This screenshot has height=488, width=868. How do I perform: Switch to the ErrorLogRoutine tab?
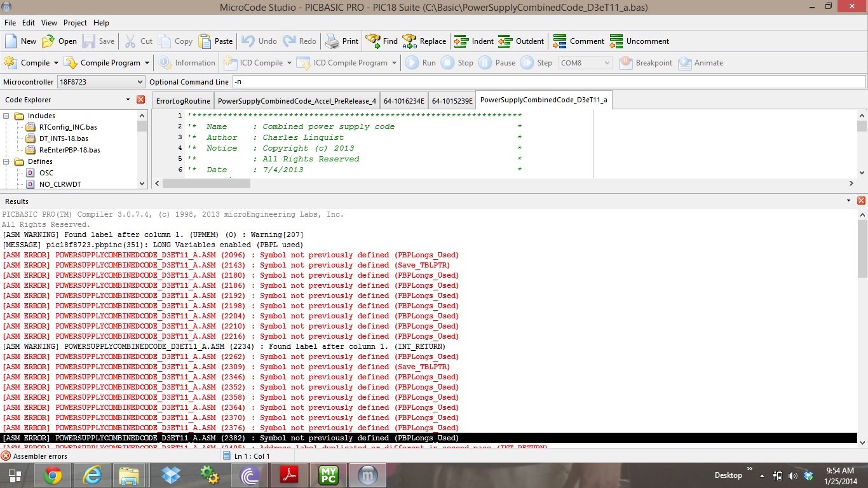click(x=183, y=101)
